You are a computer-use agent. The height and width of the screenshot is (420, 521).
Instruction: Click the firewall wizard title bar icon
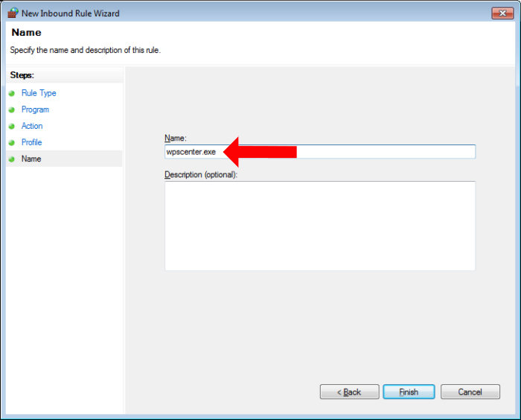coord(13,13)
